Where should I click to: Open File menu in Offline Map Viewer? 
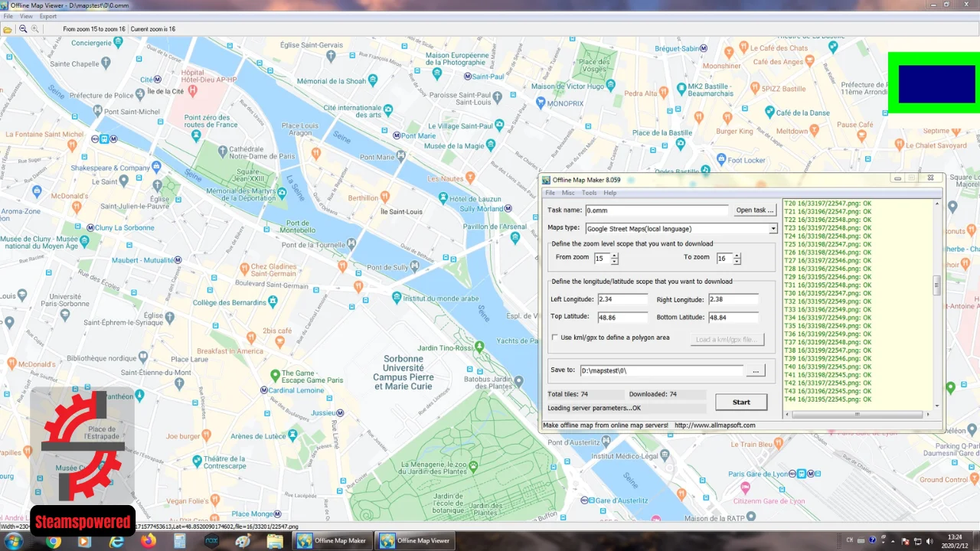pos(8,16)
